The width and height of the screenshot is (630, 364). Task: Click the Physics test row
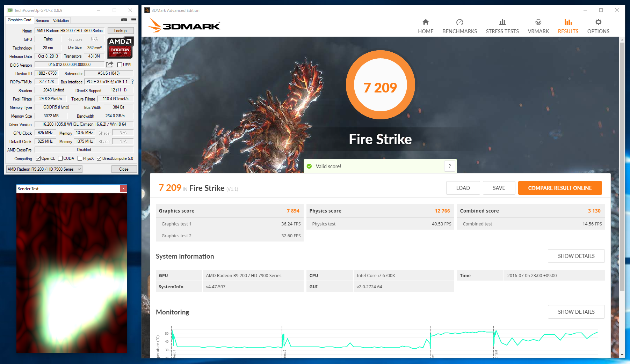[x=380, y=224]
